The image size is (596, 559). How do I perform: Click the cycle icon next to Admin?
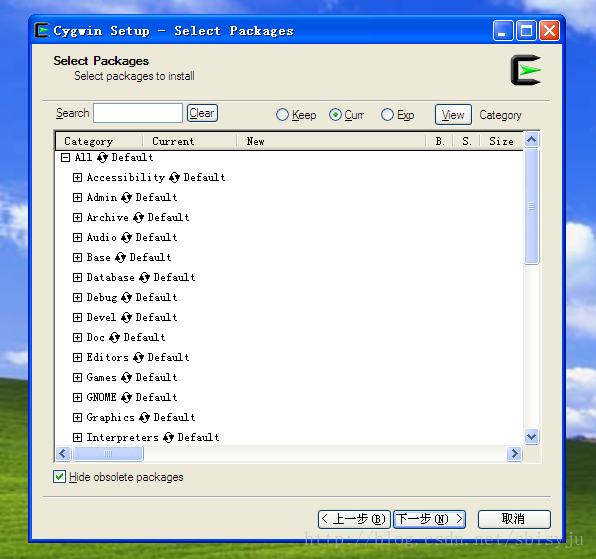click(126, 198)
